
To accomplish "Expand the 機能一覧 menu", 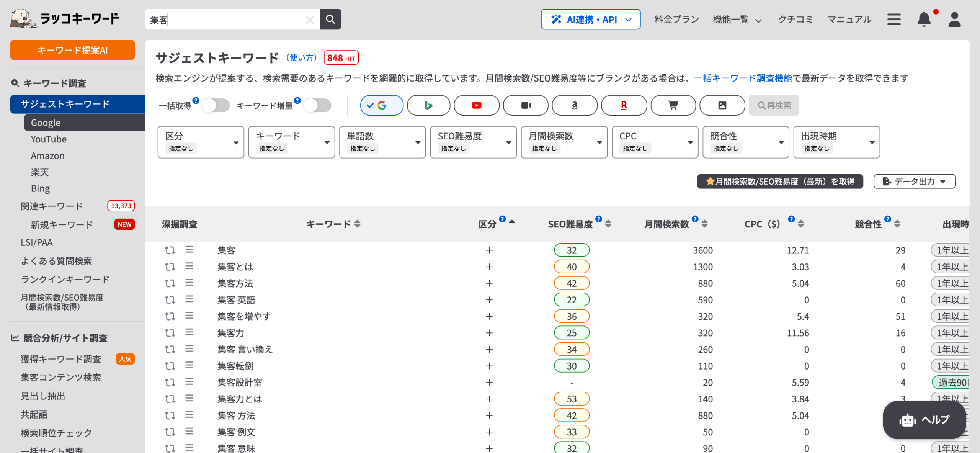I will pos(737,20).
